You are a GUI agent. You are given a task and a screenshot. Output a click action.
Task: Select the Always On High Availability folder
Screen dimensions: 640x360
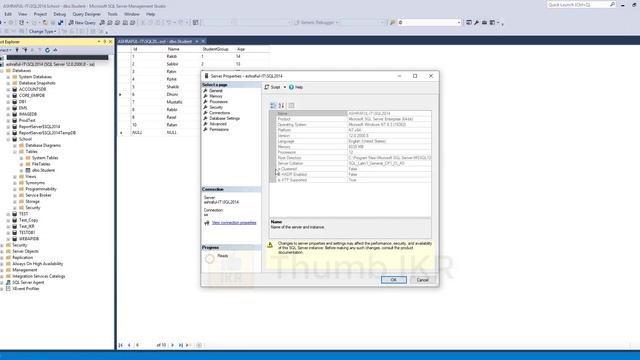tap(38, 264)
